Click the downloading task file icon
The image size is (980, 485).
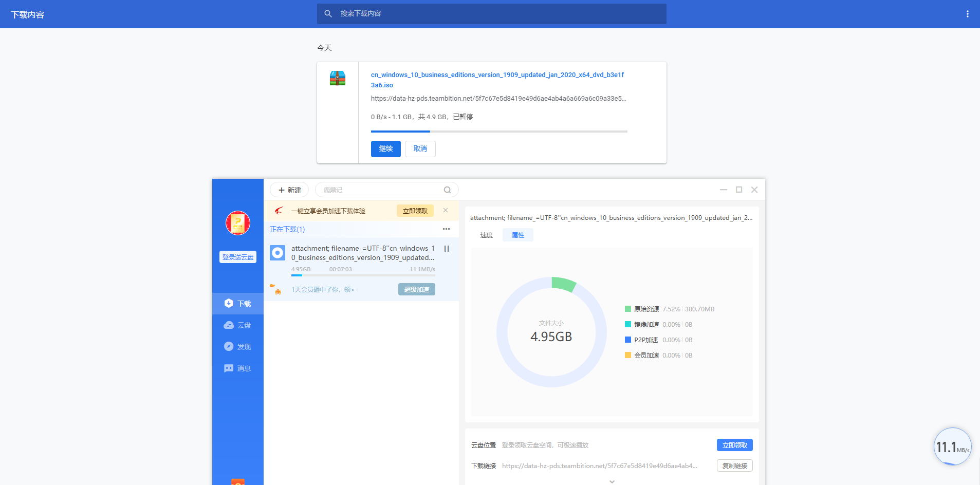pos(278,253)
